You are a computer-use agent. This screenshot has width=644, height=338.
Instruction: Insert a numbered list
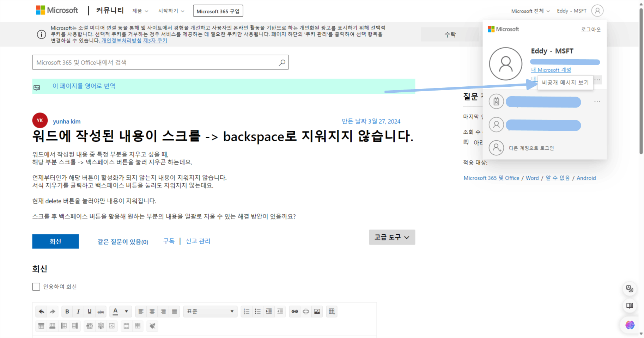click(247, 312)
